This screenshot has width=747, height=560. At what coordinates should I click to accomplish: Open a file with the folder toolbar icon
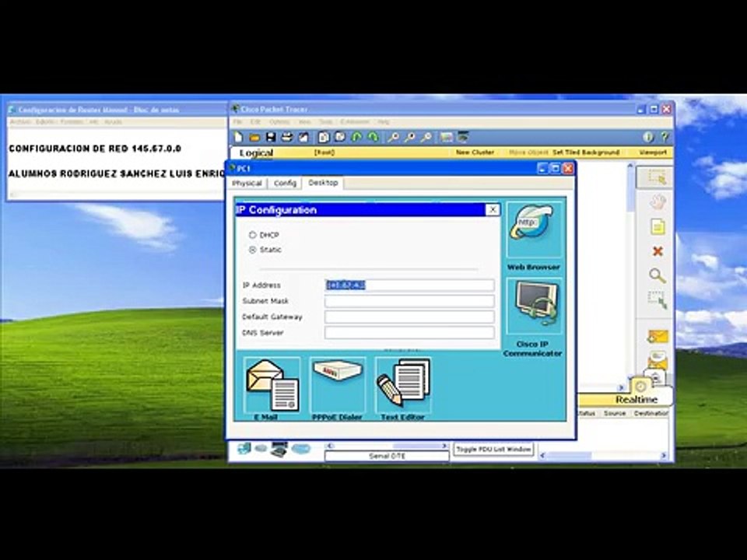(254, 138)
